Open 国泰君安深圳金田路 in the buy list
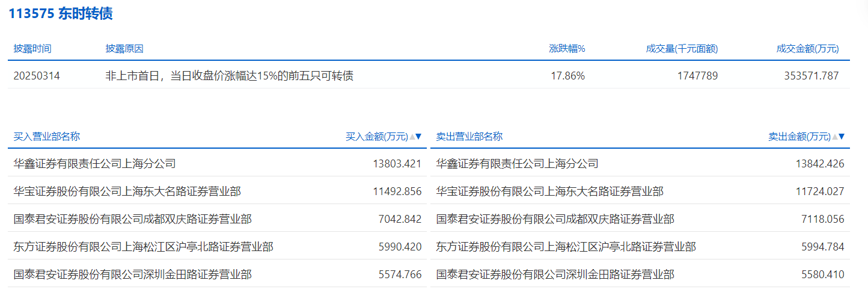 coord(132,275)
